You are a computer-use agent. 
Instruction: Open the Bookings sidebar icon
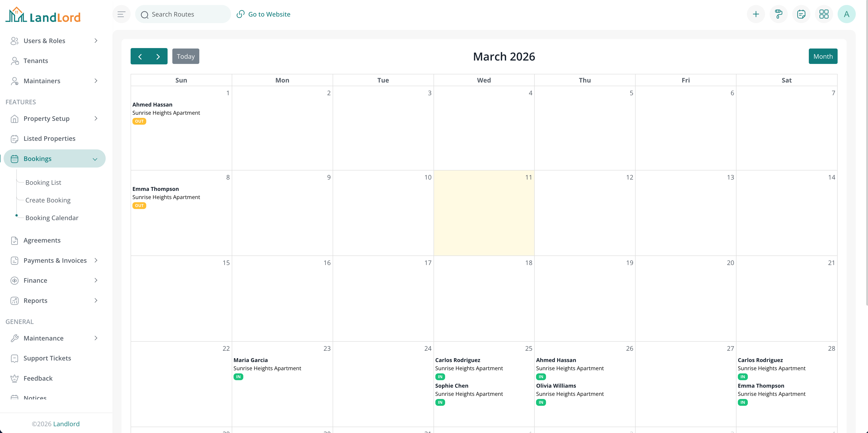15,158
